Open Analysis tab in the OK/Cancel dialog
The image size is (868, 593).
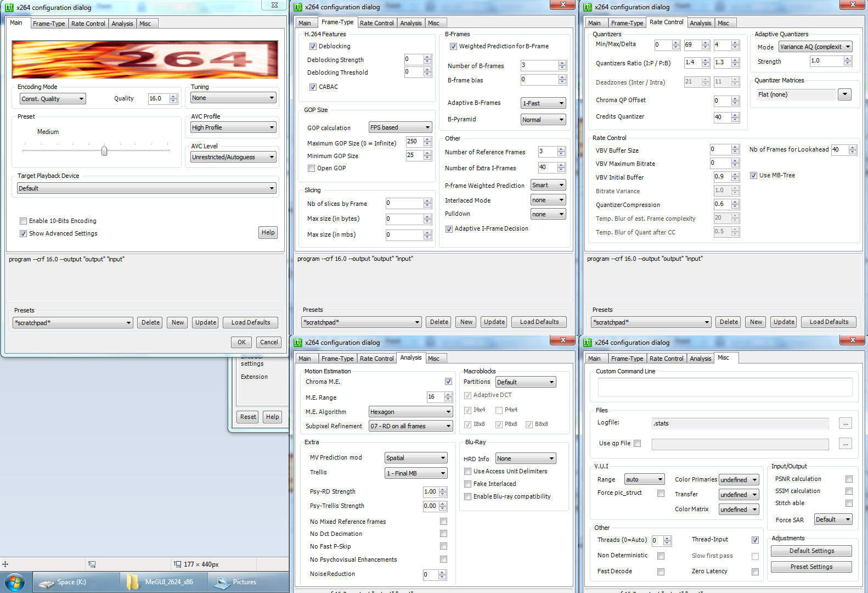pyautogui.click(x=122, y=24)
